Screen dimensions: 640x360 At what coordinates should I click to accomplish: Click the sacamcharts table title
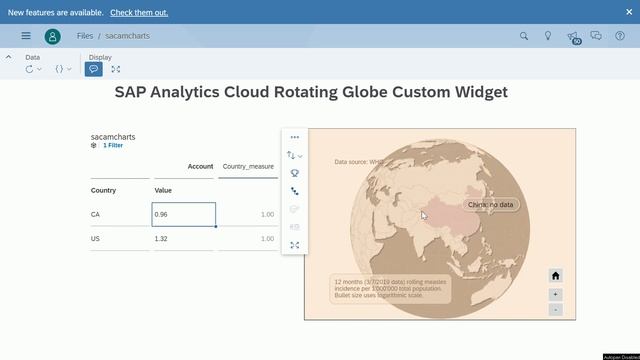click(113, 137)
